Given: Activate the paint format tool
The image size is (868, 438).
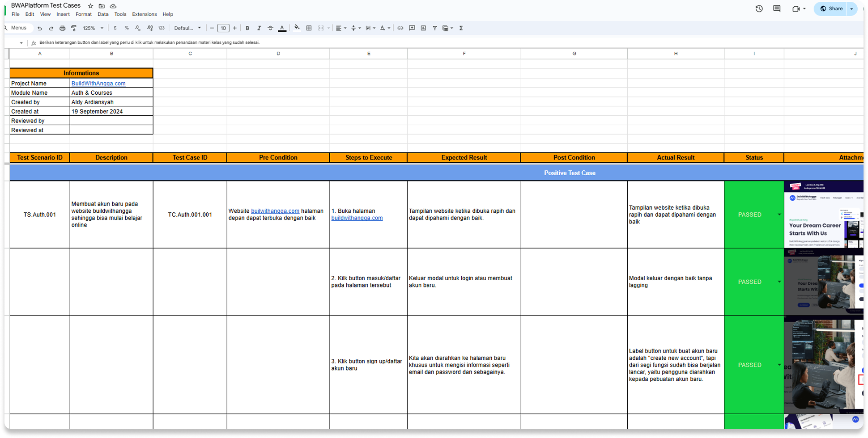Looking at the screenshot, I should click(74, 28).
